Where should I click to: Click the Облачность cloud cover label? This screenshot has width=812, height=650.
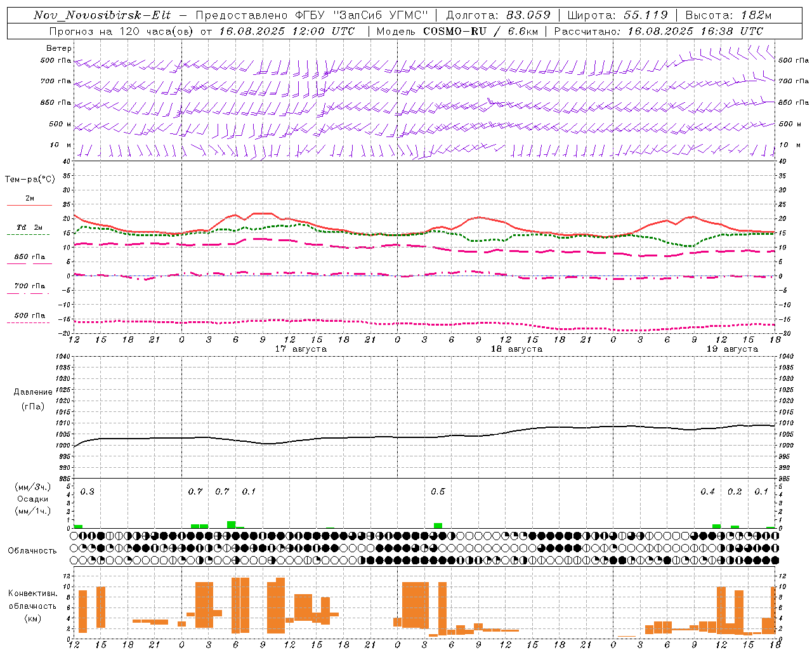[32, 551]
